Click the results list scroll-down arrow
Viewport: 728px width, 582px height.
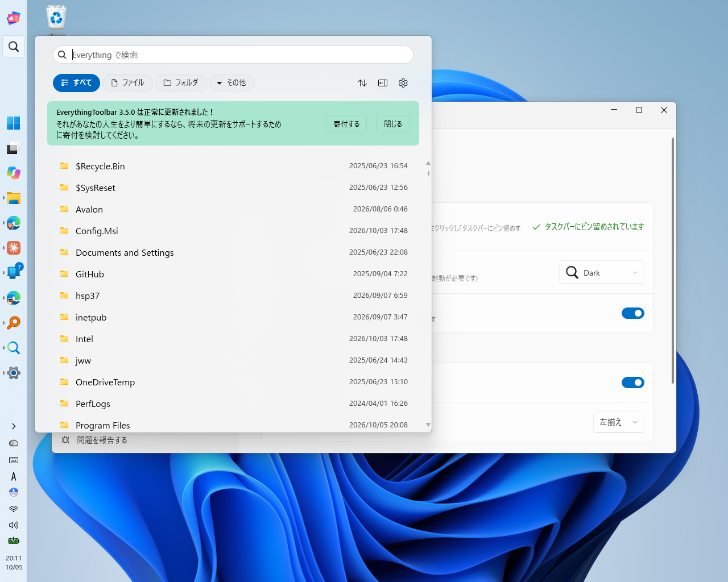[428, 425]
